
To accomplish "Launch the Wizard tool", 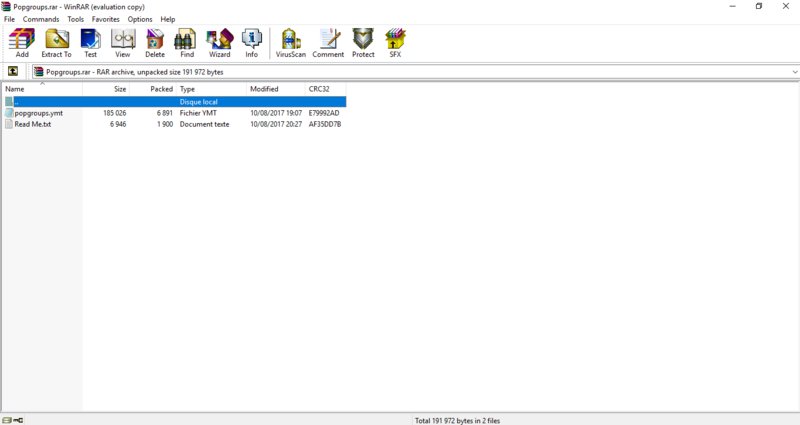I will click(219, 42).
